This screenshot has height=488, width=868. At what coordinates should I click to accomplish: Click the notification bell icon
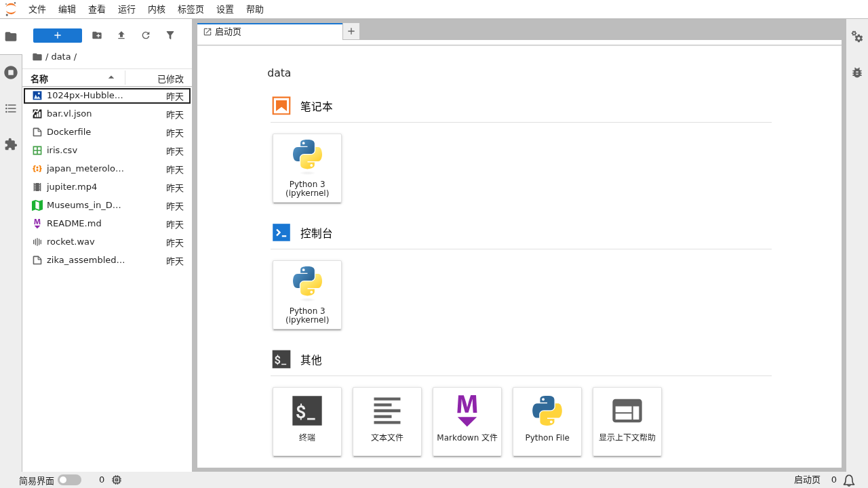849,480
